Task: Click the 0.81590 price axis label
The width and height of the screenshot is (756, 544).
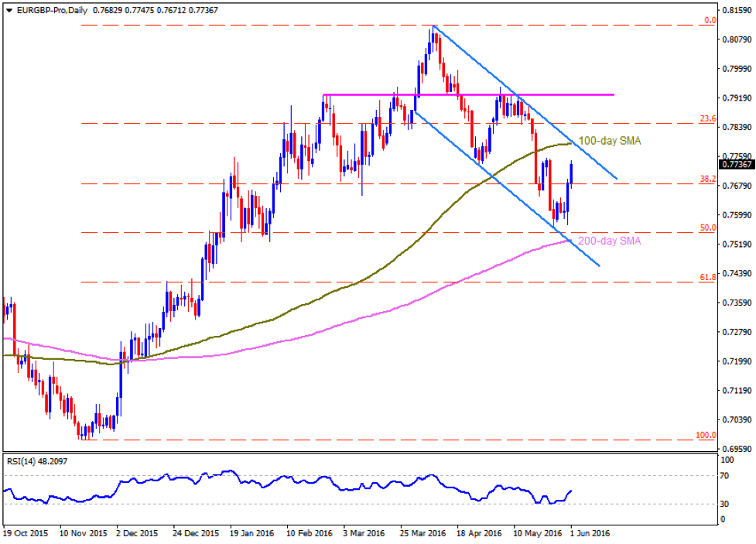Action: pos(737,11)
